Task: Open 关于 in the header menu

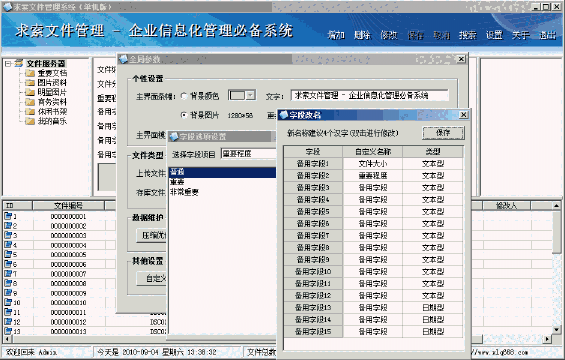Action: tap(521, 35)
